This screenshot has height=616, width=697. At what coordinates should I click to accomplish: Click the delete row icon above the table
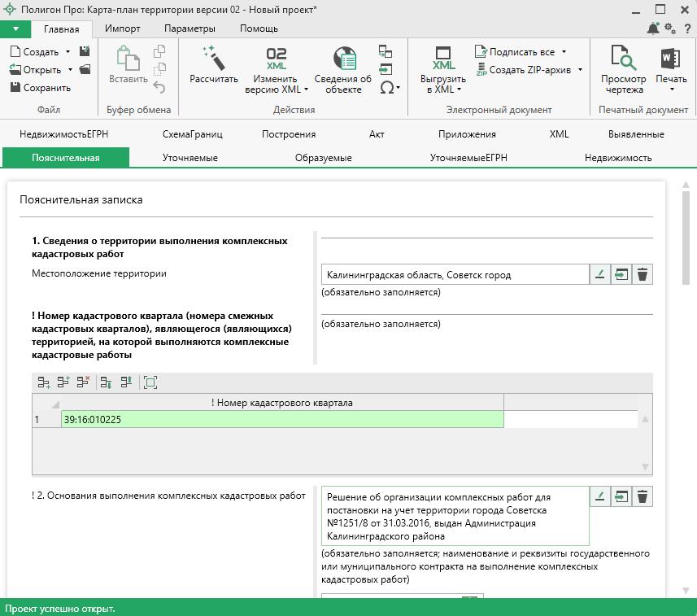[81, 382]
